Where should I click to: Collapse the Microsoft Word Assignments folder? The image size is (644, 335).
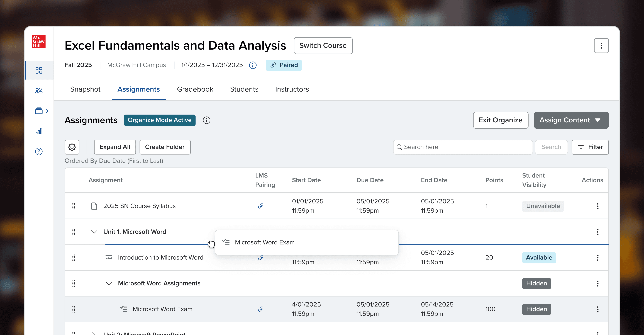point(109,283)
